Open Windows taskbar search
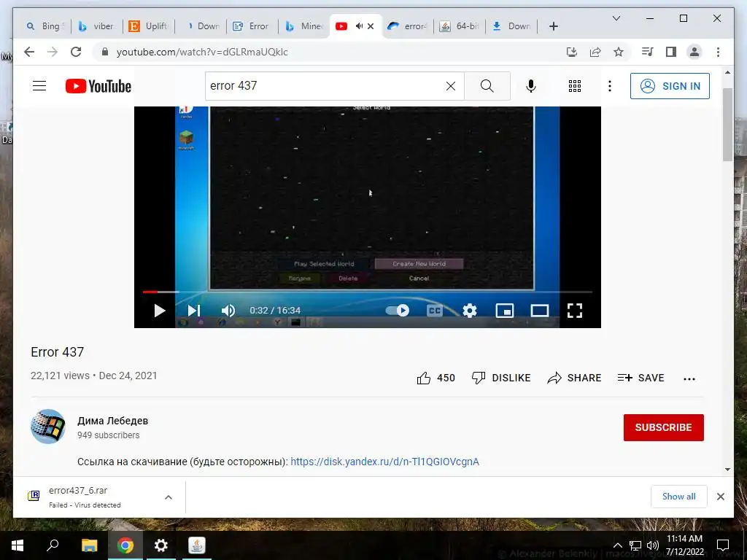 (53, 545)
